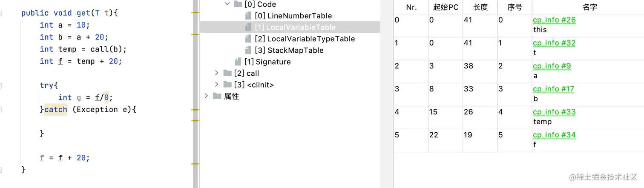Open the cp_info #33 link for temp
644x188 pixels.
point(554,112)
